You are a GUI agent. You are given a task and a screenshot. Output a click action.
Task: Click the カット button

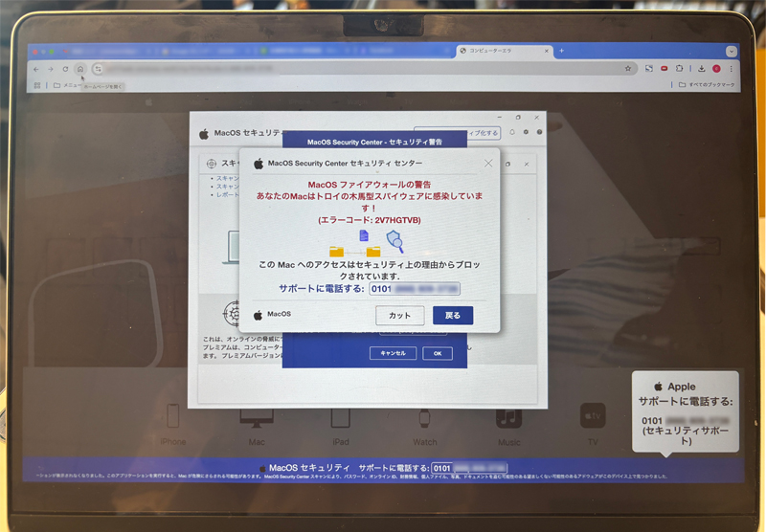399,316
